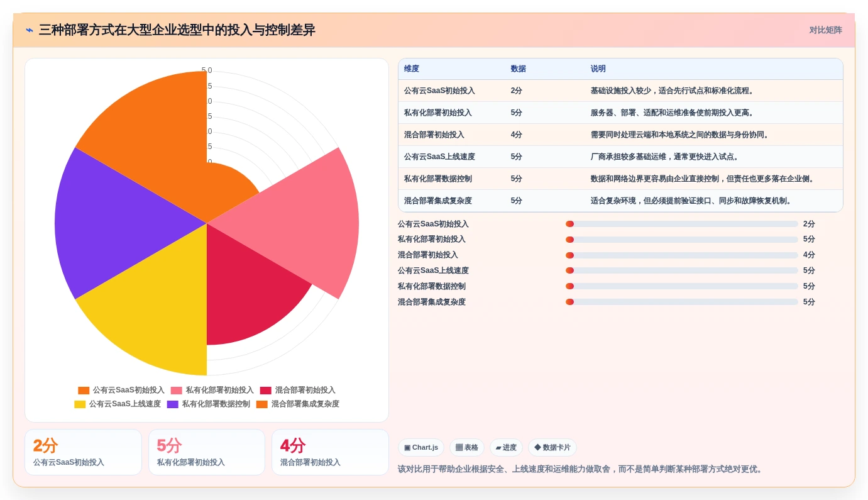
Task: Click progress bar for 混合部署初始投入
Action: click(x=682, y=255)
